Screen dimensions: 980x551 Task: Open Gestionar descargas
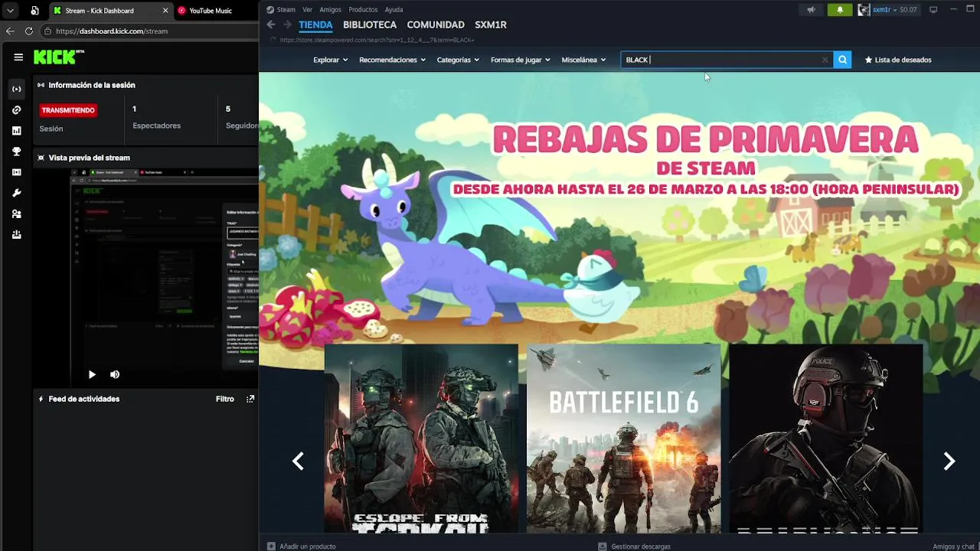click(634, 546)
